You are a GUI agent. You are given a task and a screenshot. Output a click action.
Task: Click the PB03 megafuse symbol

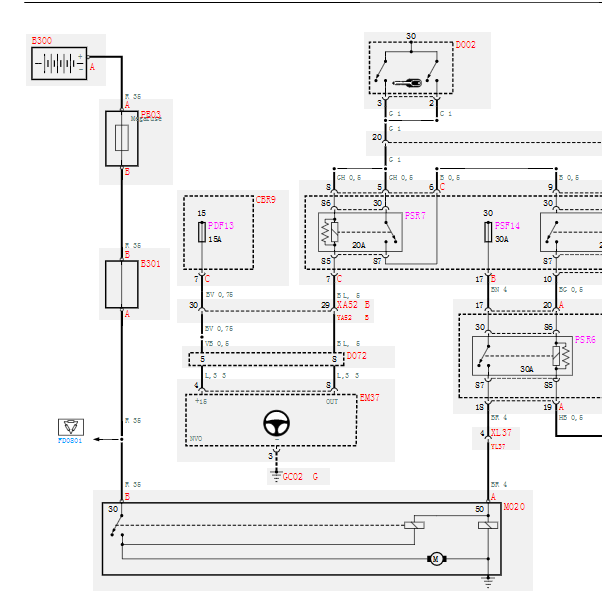(x=122, y=139)
